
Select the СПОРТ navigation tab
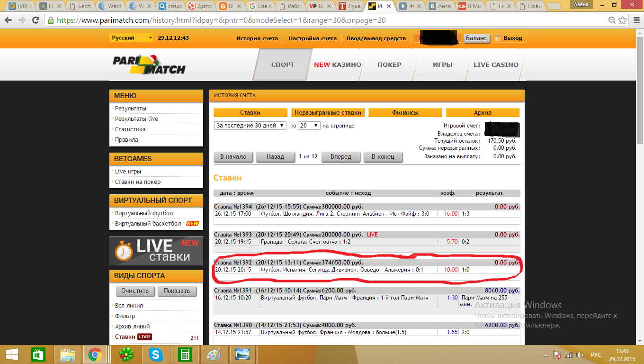click(283, 64)
